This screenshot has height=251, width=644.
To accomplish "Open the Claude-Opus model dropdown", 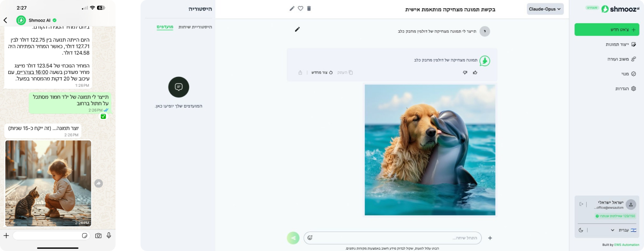I will (x=545, y=9).
